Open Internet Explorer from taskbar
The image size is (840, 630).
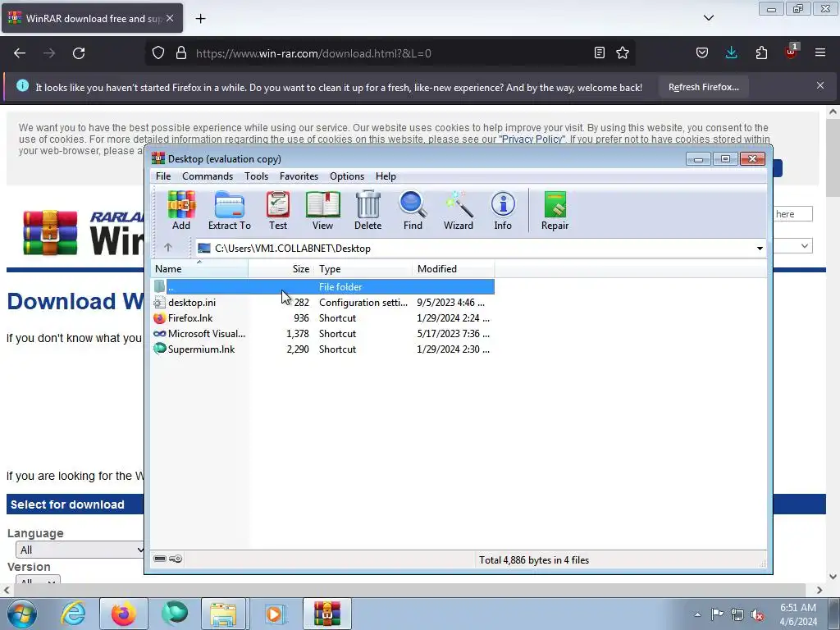[73, 614]
